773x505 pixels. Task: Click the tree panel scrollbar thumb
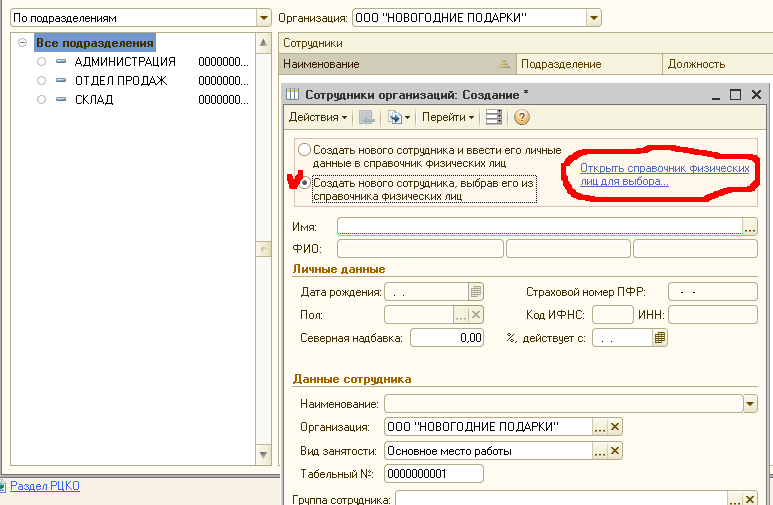263,249
